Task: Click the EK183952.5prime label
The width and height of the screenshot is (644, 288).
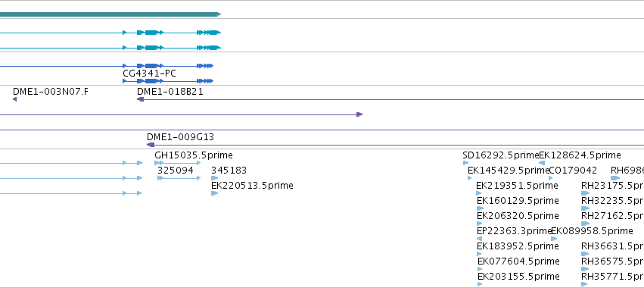Action: 518,246
